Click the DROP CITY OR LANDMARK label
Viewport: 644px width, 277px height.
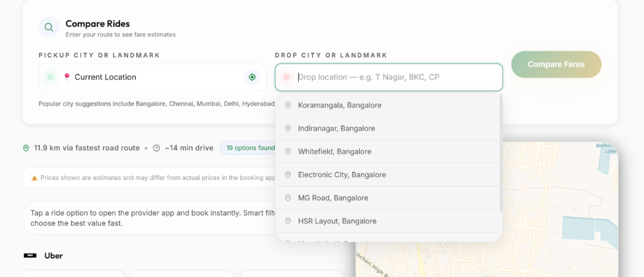click(x=331, y=55)
